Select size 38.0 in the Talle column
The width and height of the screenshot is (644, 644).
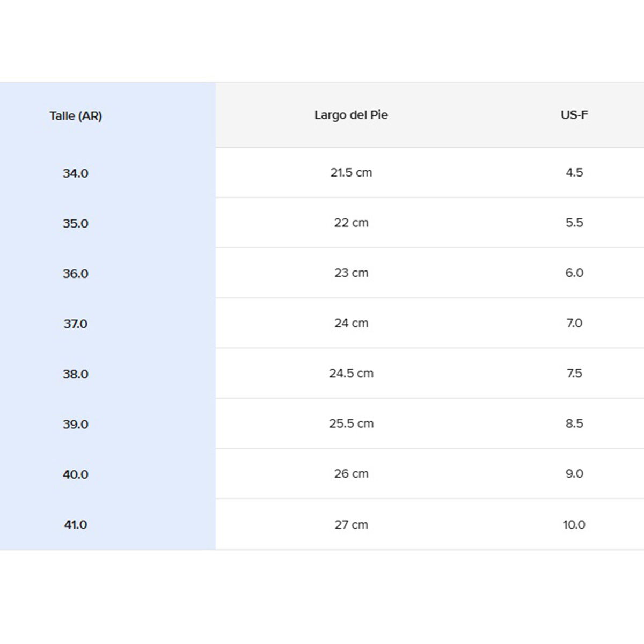(x=76, y=374)
